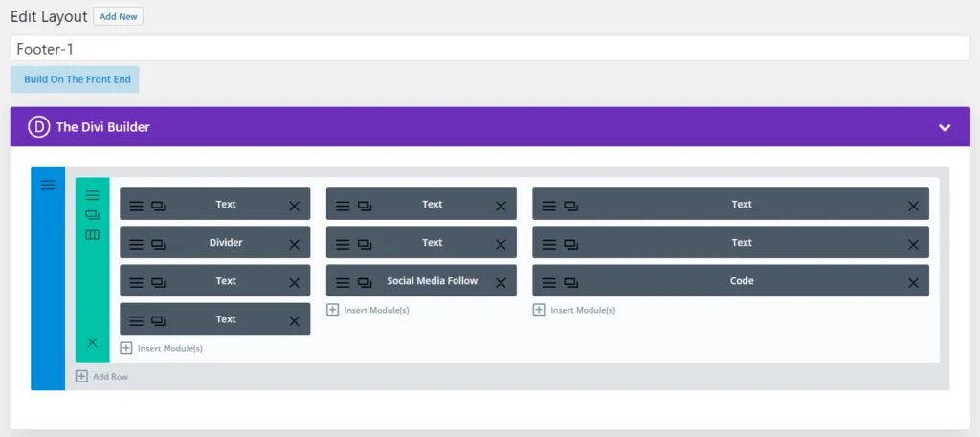Open row settings hamburger on green bar
The width and height of the screenshot is (980, 437).
click(93, 195)
